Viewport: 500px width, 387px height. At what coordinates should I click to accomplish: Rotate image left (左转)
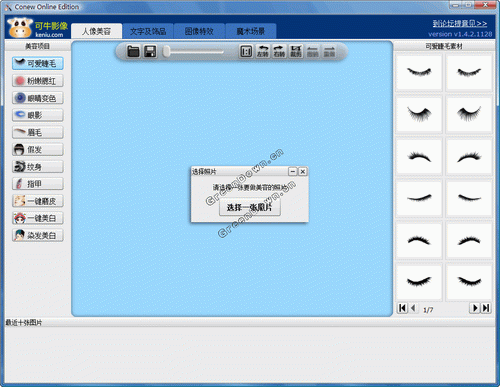(263, 52)
